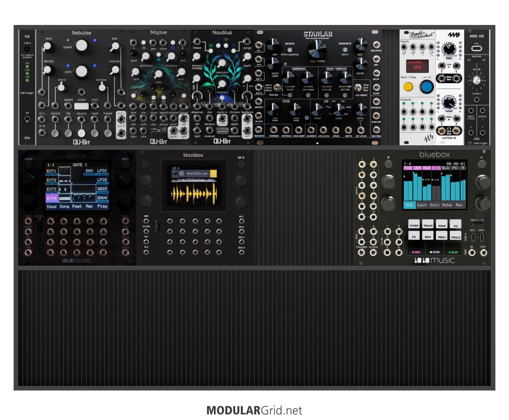Click the out L jack on Nebulae
This screenshot has height=420, width=509.
coord(121,119)
